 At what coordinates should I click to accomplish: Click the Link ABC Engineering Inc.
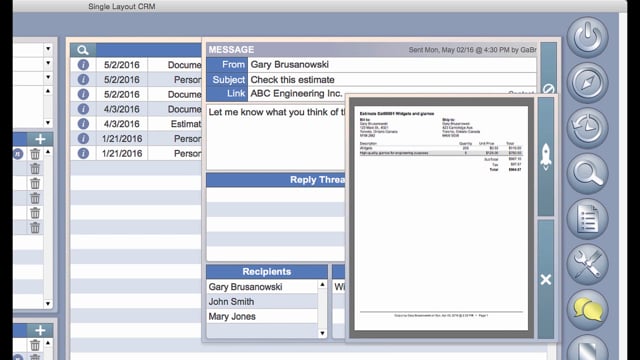(x=296, y=93)
